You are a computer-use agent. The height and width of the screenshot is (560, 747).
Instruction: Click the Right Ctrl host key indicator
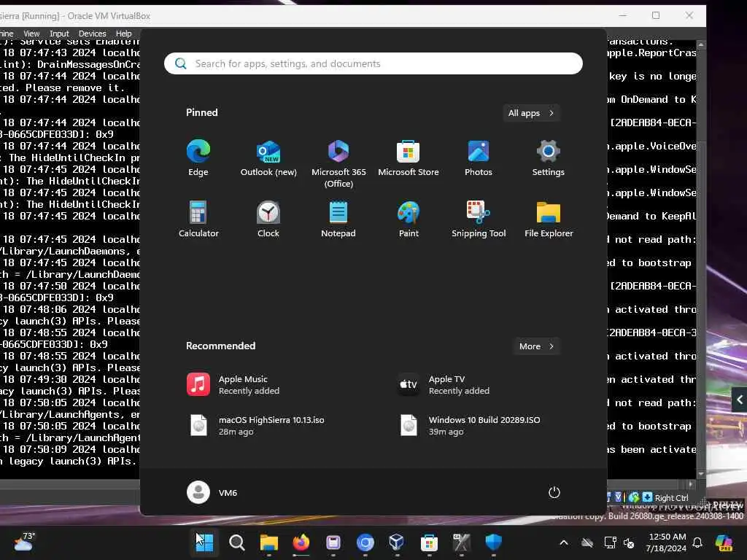click(671, 497)
